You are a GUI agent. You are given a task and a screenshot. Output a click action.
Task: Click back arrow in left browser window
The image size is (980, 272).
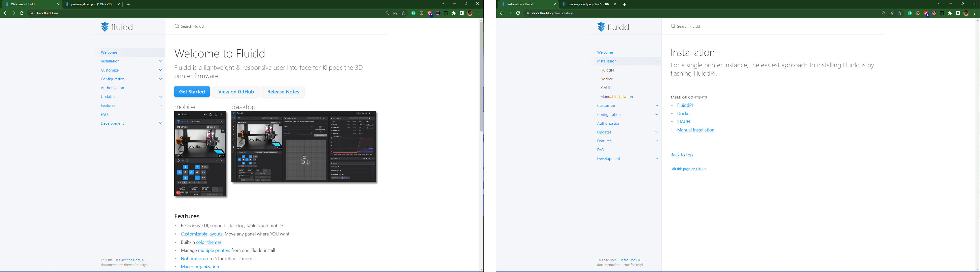coord(5,13)
